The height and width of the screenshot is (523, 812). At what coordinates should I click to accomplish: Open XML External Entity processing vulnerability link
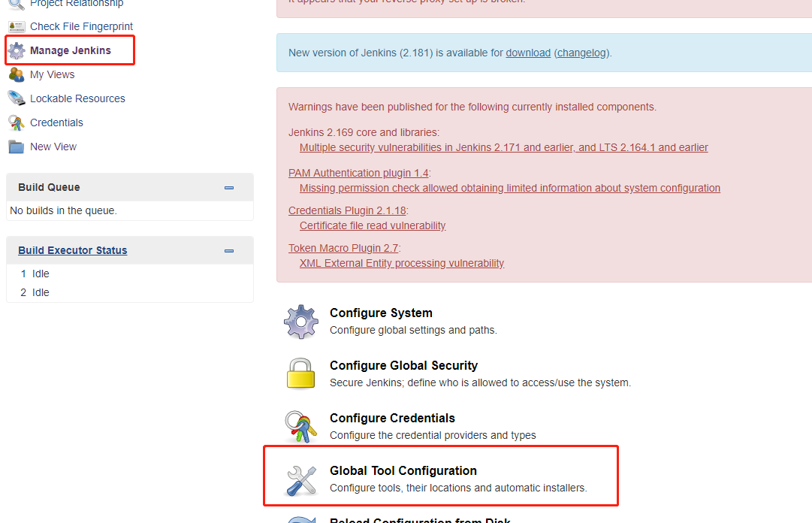pos(402,263)
